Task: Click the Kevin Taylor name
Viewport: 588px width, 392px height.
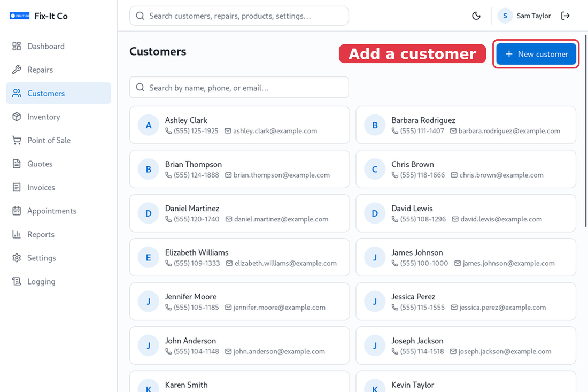Action: [x=413, y=385]
